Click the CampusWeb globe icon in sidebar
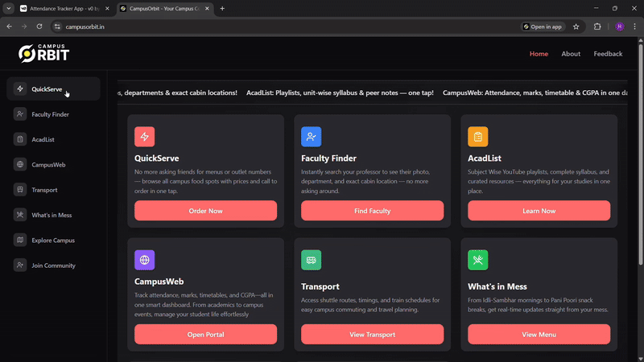Screen dimensions: 644x362 20,165
